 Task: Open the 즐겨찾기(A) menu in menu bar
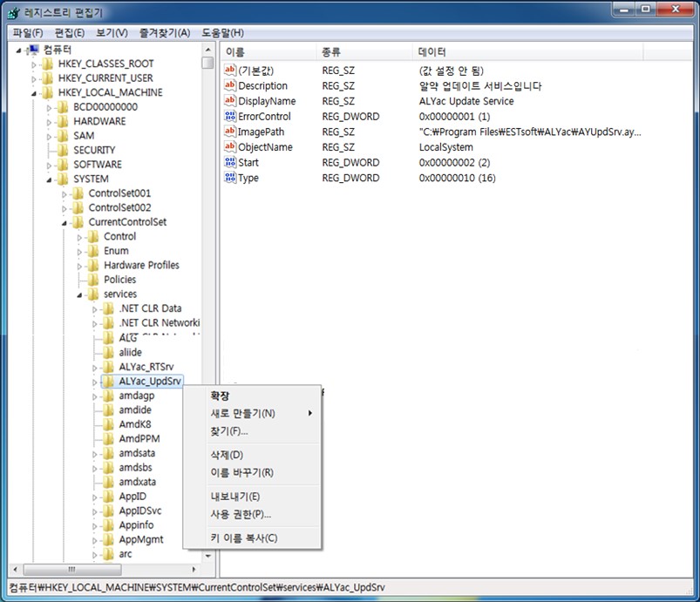164,32
